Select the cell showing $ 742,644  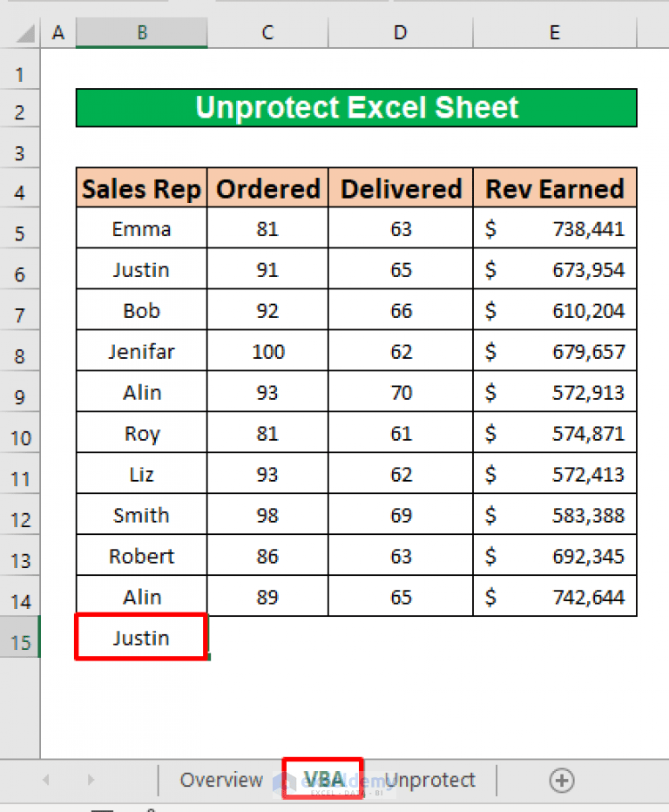(554, 596)
